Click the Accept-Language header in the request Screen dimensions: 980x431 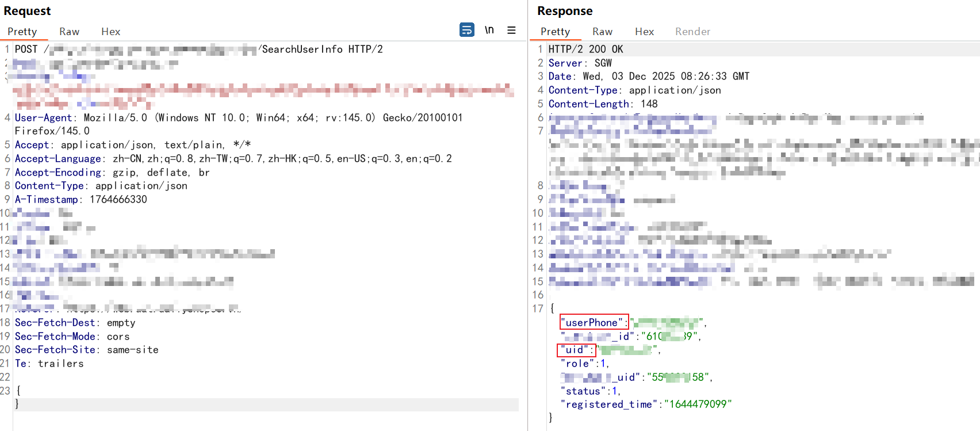click(x=58, y=159)
